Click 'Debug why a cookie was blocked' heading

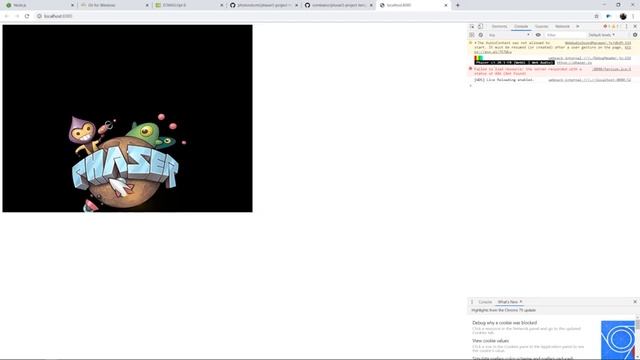(504, 323)
